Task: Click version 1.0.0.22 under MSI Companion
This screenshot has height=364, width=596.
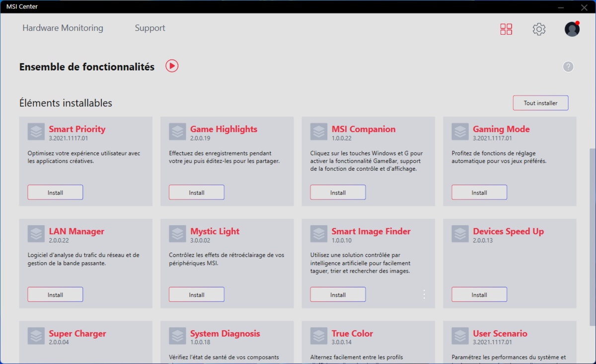Action: pyautogui.click(x=342, y=139)
